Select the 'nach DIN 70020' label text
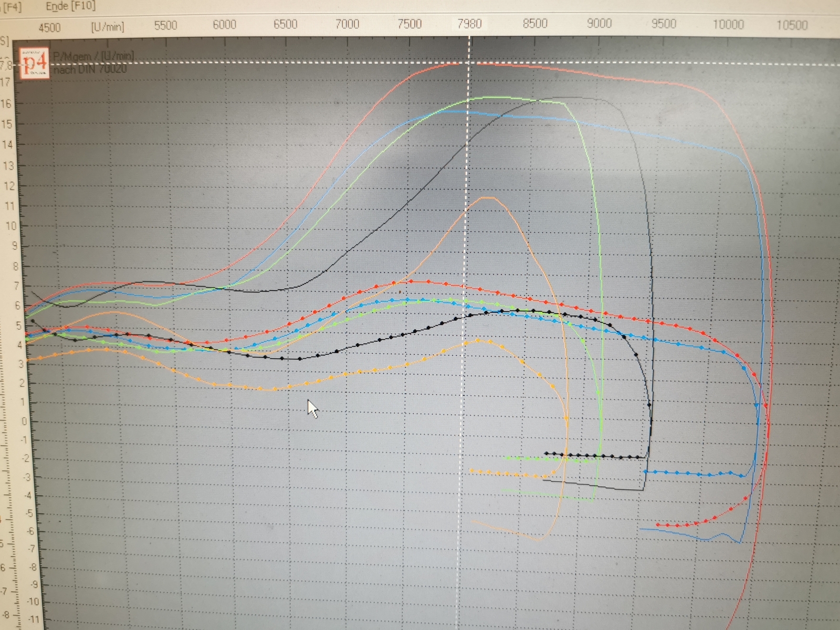Screen dimensions: 840x630 [x=90, y=69]
